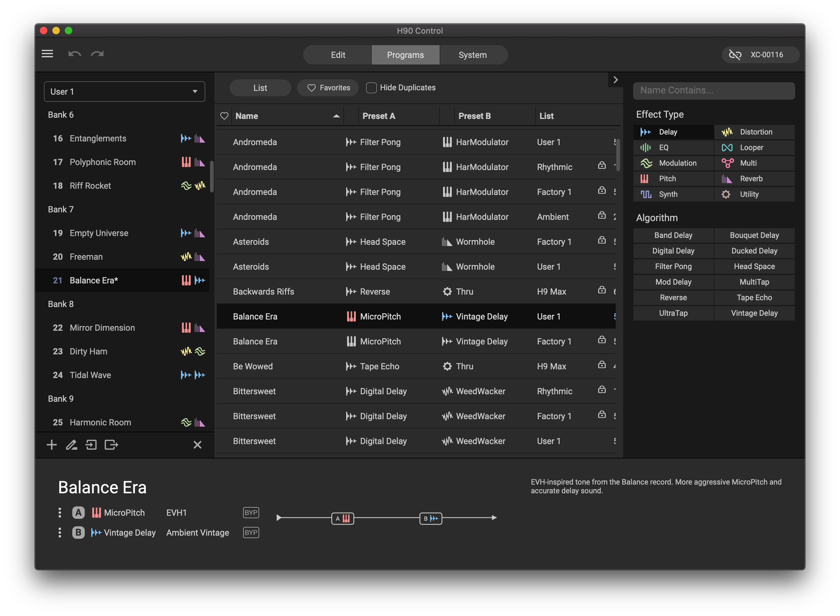Switch to the Edit tab
Screen dimensions: 840x616
click(x=337, y=55)
